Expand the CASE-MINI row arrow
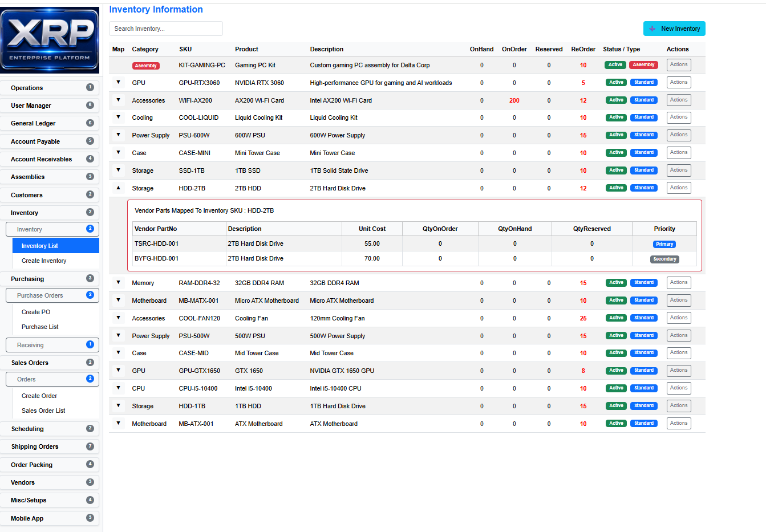Screen dimensions: 766x532 tap(118, 152)
